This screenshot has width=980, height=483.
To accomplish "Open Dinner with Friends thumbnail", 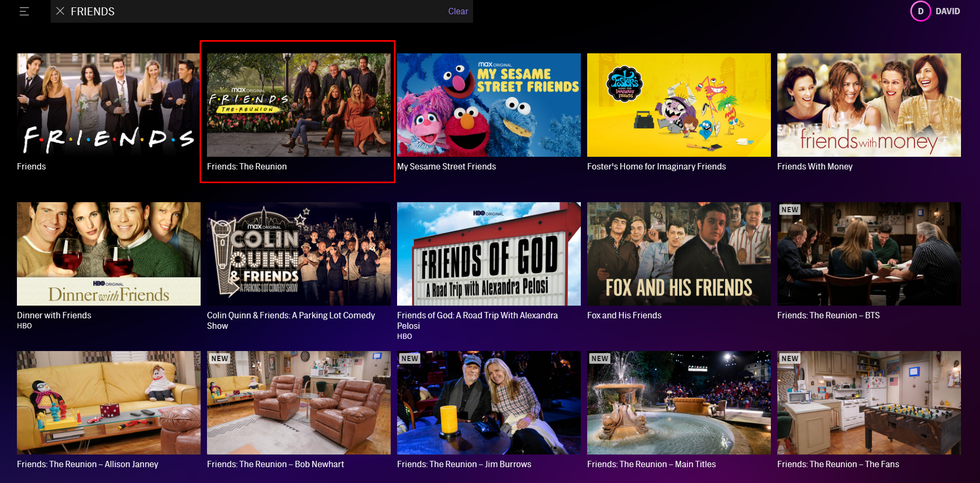I will (x=109, y=254).
